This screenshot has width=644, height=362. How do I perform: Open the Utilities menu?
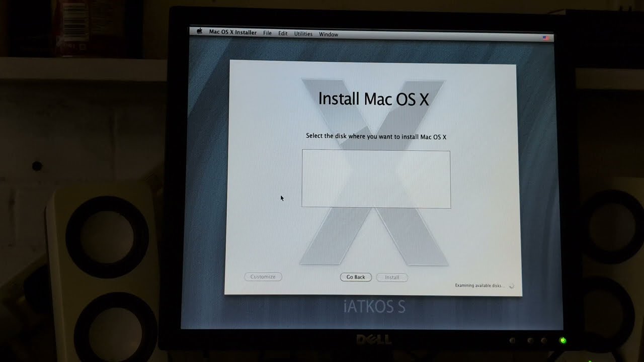[x=303, y=34]
